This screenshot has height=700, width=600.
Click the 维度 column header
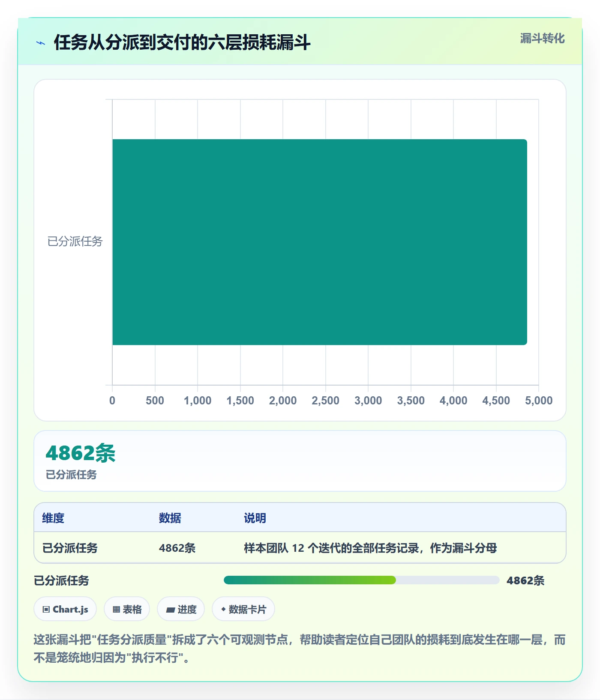pyautogui.click(x=53, y=518)
